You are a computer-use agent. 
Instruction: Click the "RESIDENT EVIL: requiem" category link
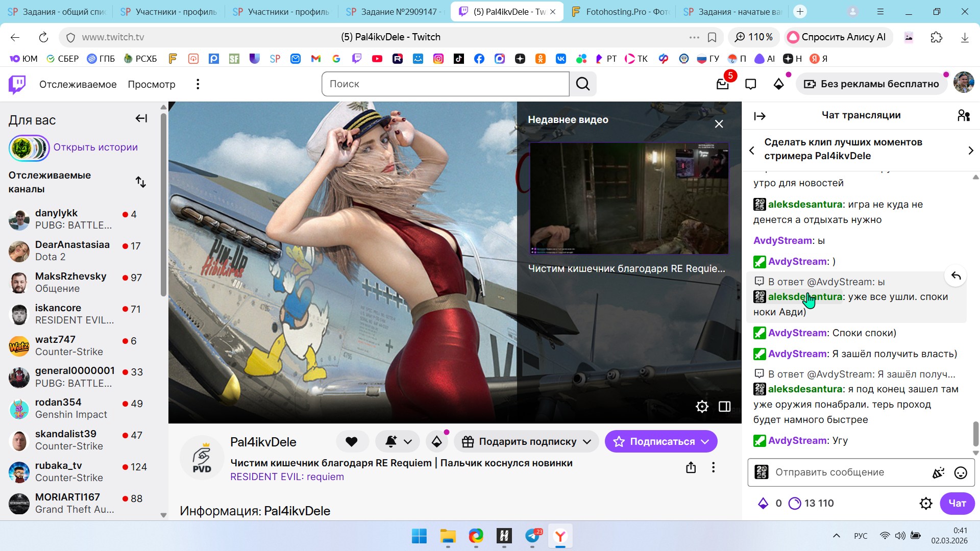(287, 477)
